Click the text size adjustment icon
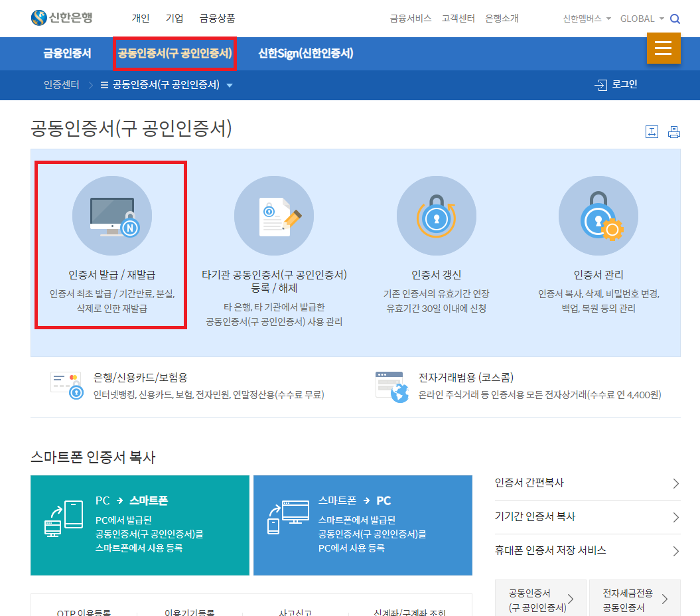 (652, 132)
